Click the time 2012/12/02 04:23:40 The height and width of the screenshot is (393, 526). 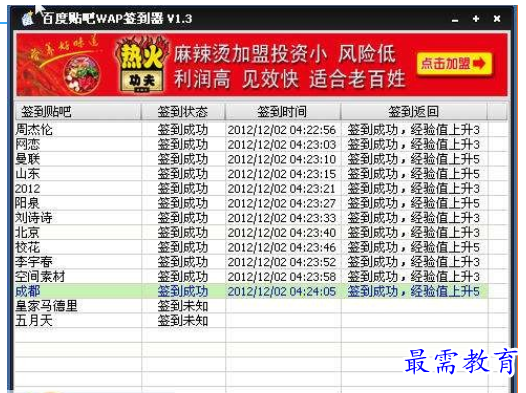(282, 233)
